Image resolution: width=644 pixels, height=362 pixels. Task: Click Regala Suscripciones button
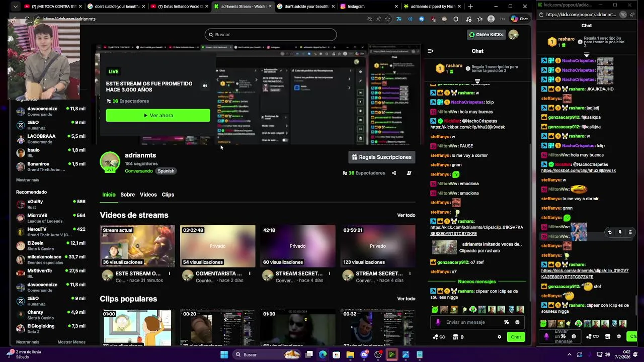pyautogui.click(x=382, y=157)
